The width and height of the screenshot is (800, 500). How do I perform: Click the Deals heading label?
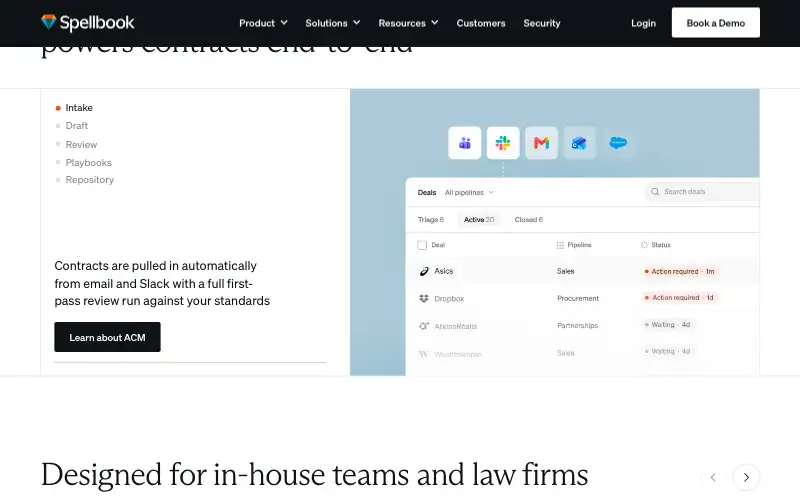427,192
